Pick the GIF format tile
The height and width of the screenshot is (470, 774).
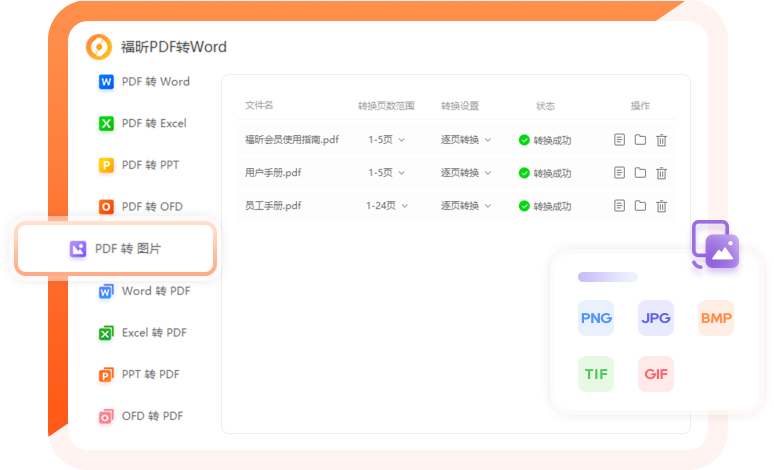[x=656, y=374]
